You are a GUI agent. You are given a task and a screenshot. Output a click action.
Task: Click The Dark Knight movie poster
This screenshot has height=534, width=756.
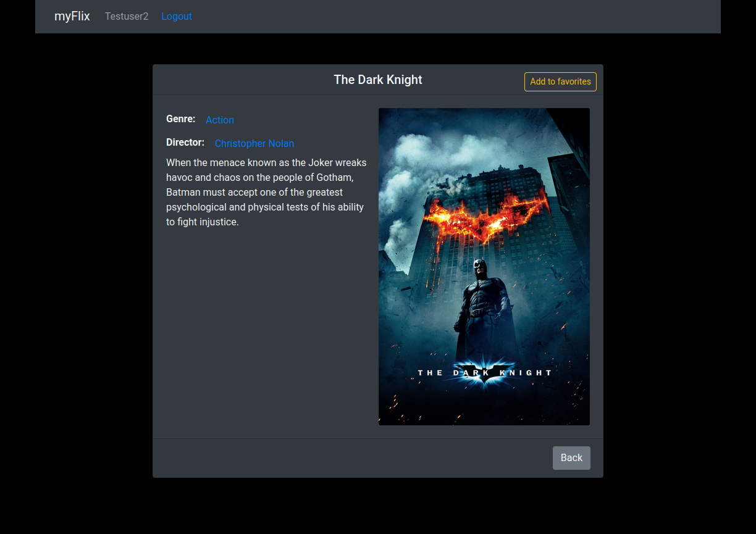[x=484, y=267]
